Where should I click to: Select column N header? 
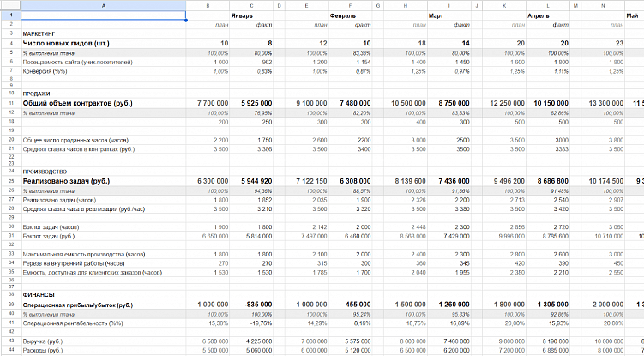click(603, 5)
